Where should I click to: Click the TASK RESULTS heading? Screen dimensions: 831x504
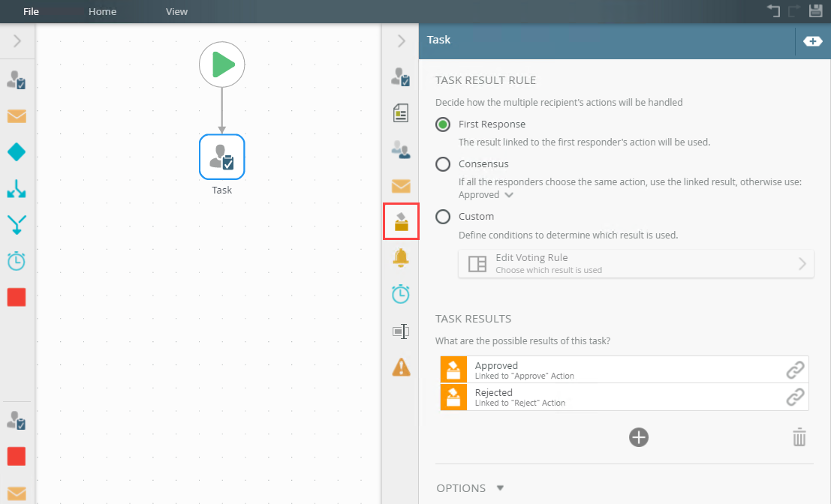pos(473,319)
